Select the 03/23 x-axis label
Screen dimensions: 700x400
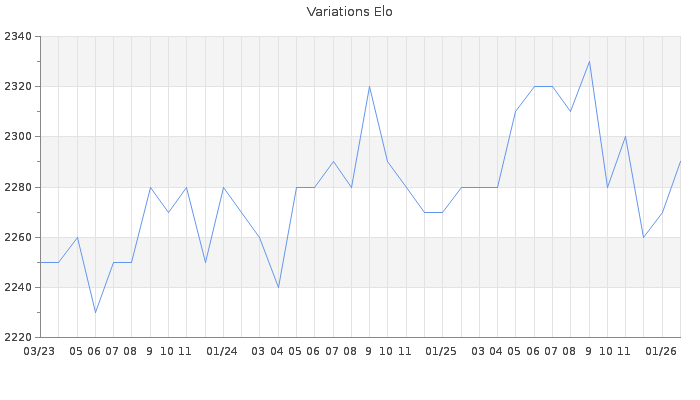(39, 351)
